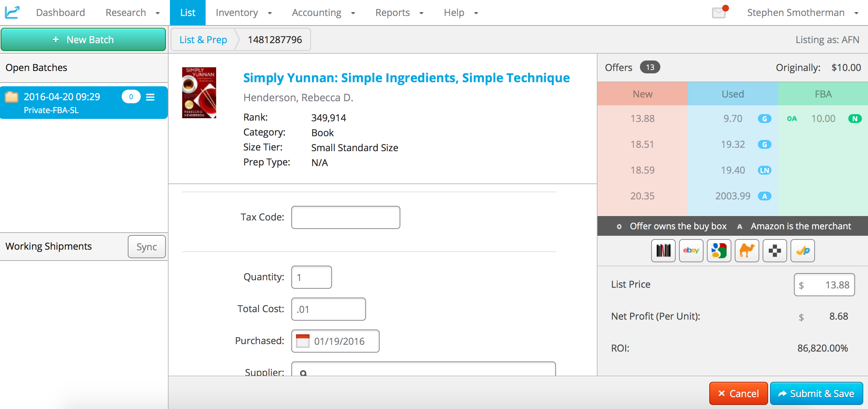868x409 pixels.
Task: Select the New offer price 18.59
Action: (642, 170)
